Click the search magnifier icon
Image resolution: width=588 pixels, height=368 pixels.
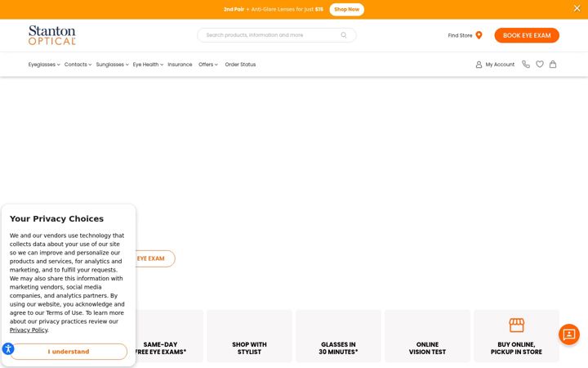(344, 35)
